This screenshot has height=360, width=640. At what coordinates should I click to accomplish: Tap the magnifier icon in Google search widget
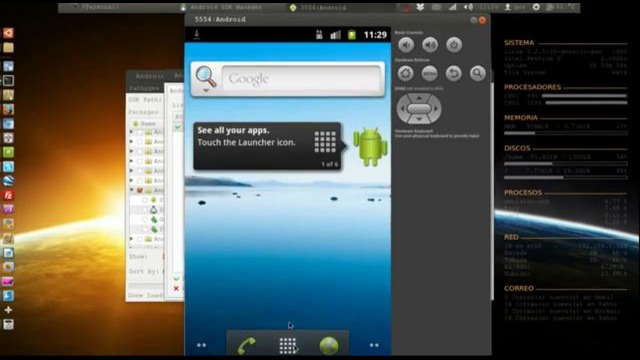pos(206,78)
